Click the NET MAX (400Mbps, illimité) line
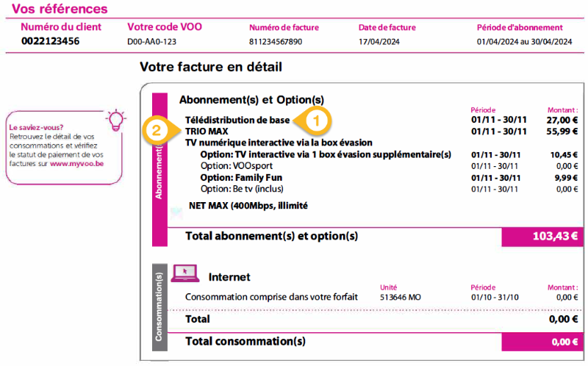Viewport: 588px width, 366px height. [248, 206]
